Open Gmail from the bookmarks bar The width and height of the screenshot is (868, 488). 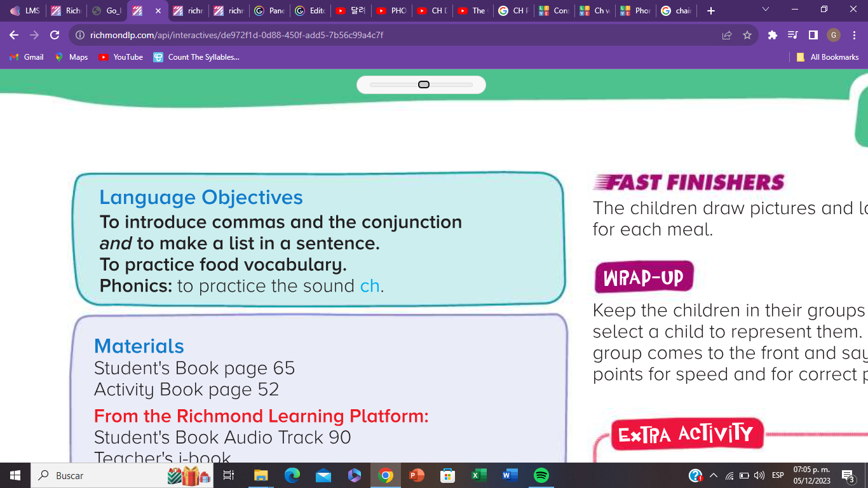click(28, 57)
